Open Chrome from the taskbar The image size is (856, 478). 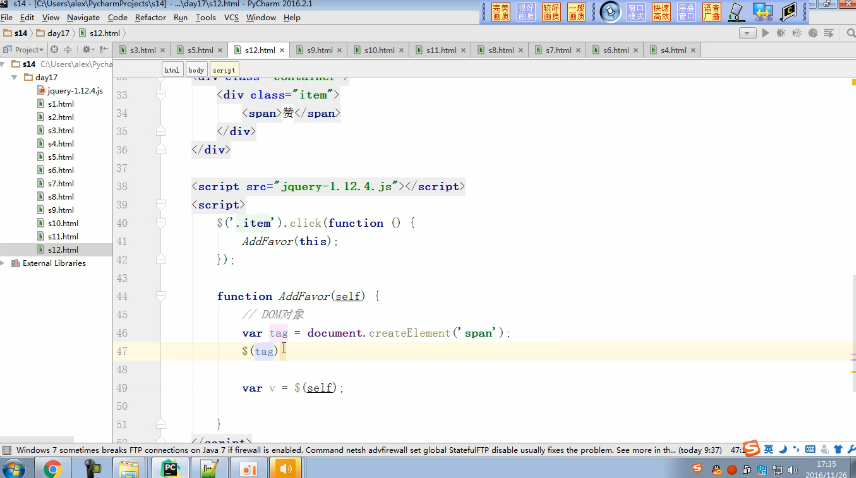(x=52, y=469)
